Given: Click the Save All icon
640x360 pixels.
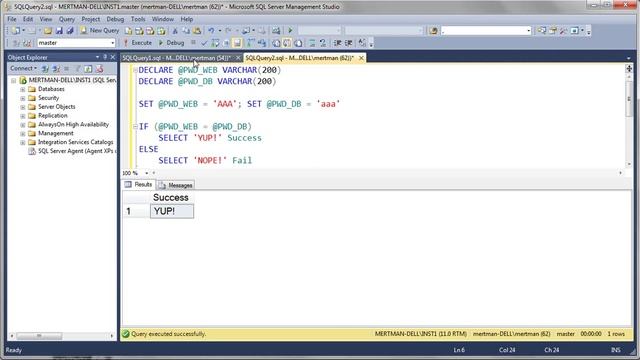Looking at the screenshot, I should click(x=70, y=31).
